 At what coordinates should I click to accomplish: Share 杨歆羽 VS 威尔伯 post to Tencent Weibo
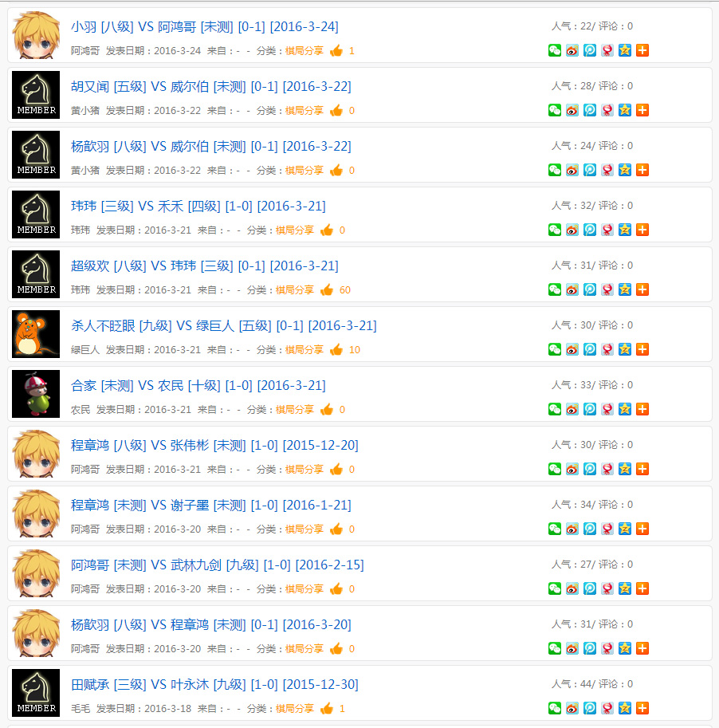(590, 170)
